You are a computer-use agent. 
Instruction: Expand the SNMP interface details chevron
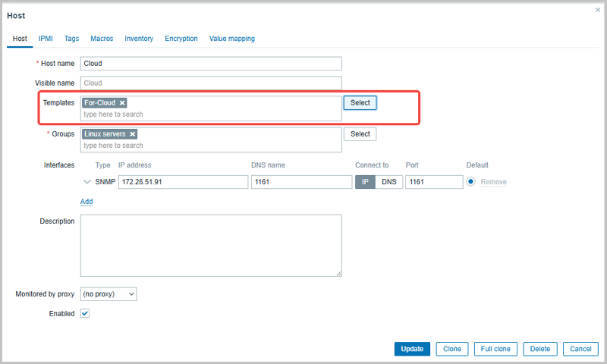(86, 182)
